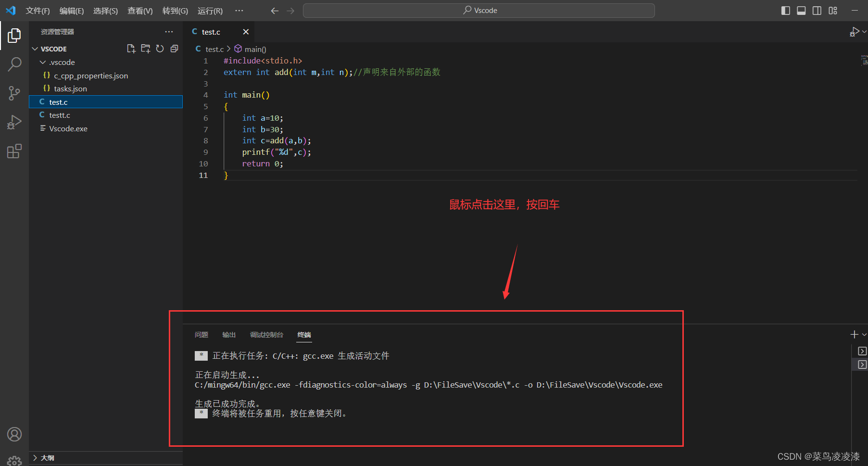This screenshot has width=868, height=466.
Task: Go back with the navigation left arrow
Action: [x=275, y=11]
